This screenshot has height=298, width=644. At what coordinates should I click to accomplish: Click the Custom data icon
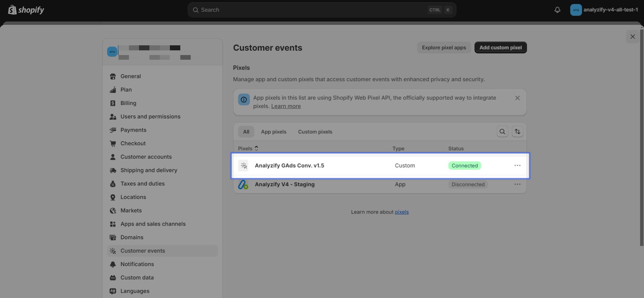113,278
